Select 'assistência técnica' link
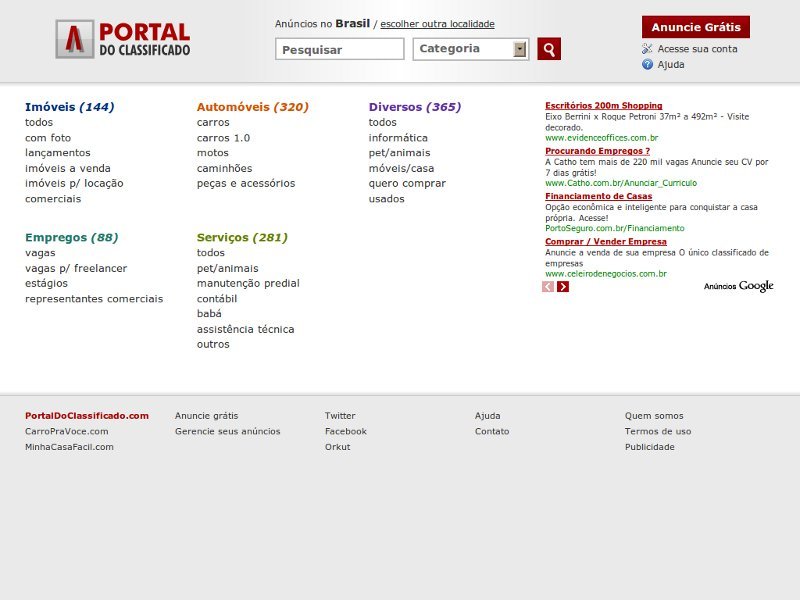The width and height of the screenshot is (800, 600). point(245,330)
